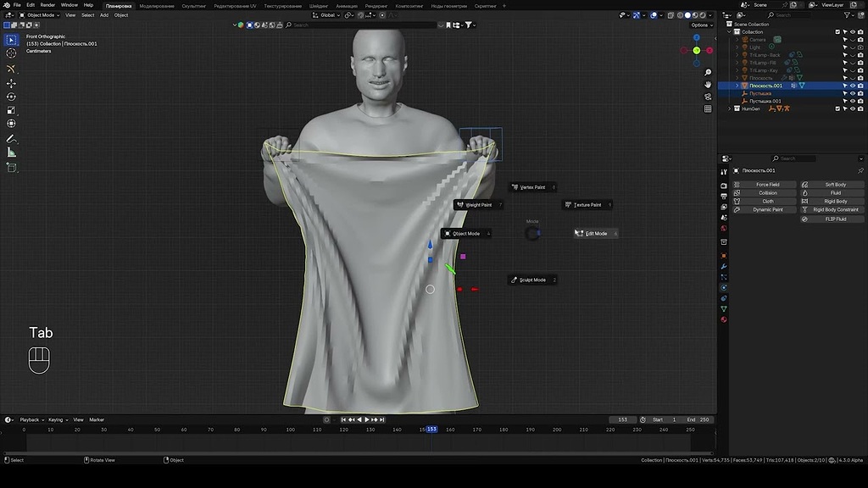Show the hidden Camera object in the outliner

853,40
